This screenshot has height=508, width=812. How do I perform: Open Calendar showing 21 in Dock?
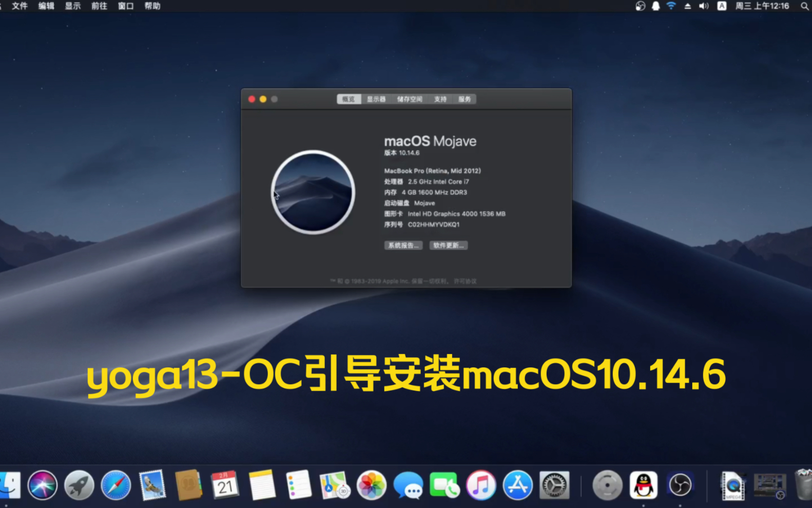(225, 485)
